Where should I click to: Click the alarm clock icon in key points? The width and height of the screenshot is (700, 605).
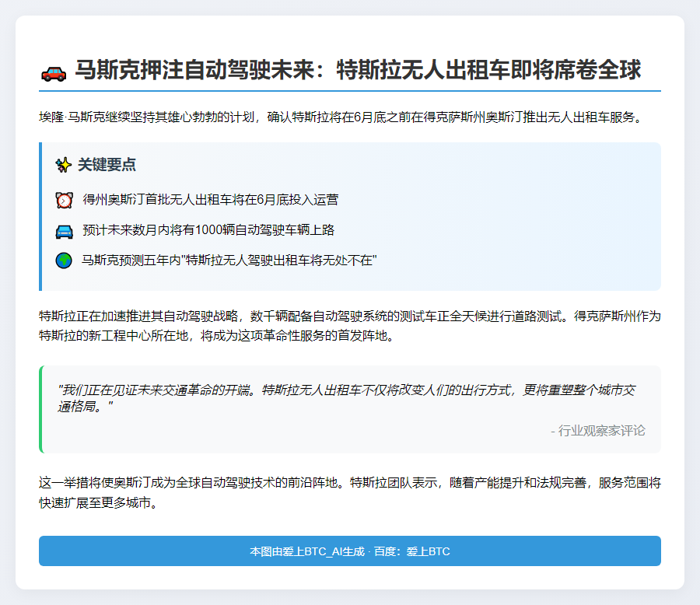64,200
